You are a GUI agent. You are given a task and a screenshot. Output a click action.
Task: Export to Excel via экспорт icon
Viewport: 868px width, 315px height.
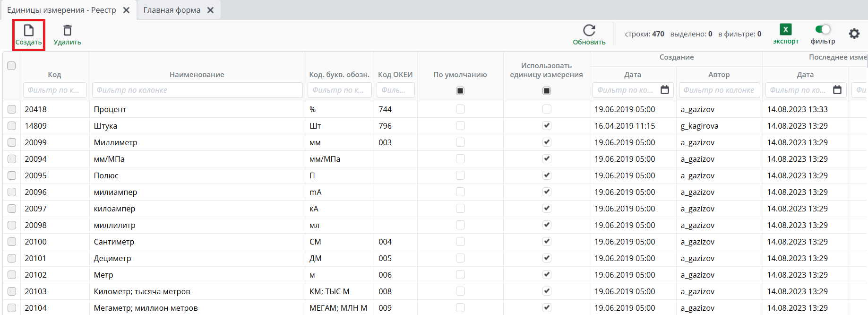point(785,30)
